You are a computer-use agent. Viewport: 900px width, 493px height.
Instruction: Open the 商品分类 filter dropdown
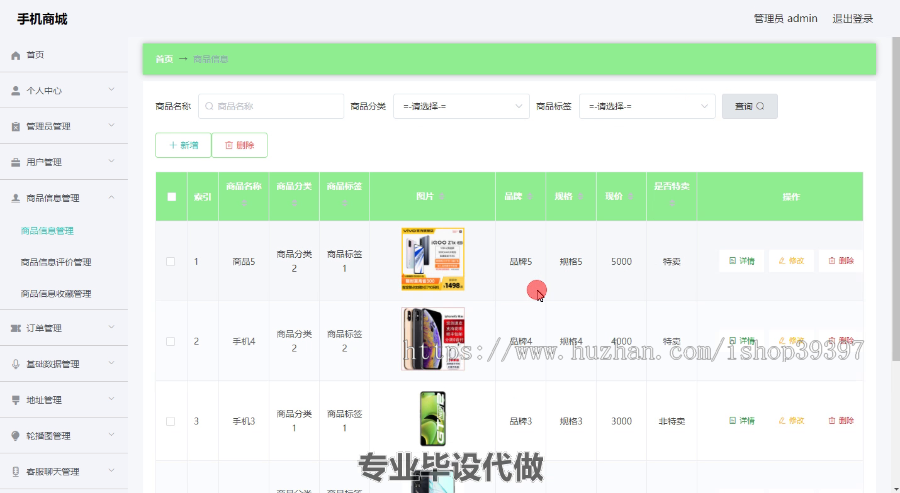pos(461,106)
